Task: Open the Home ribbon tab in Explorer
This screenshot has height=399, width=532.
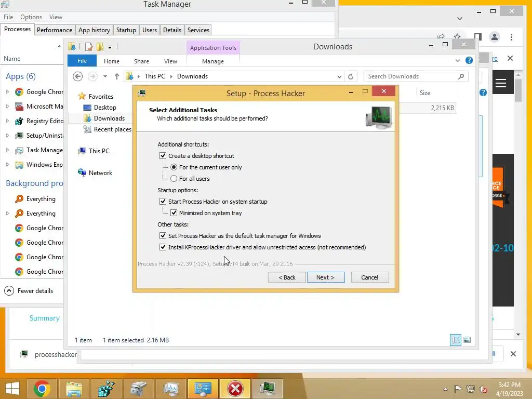Action: (112, 61)
